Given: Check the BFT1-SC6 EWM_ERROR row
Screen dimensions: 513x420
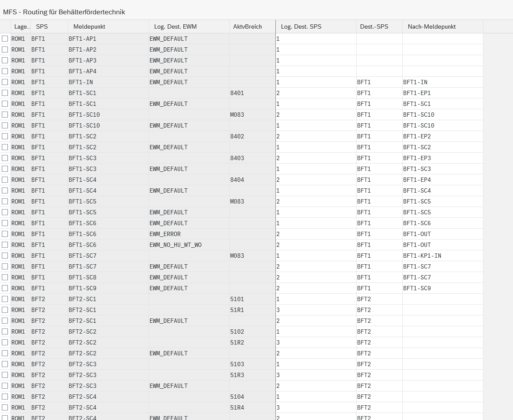Looking at the screenshot, I should pos(5,234).
